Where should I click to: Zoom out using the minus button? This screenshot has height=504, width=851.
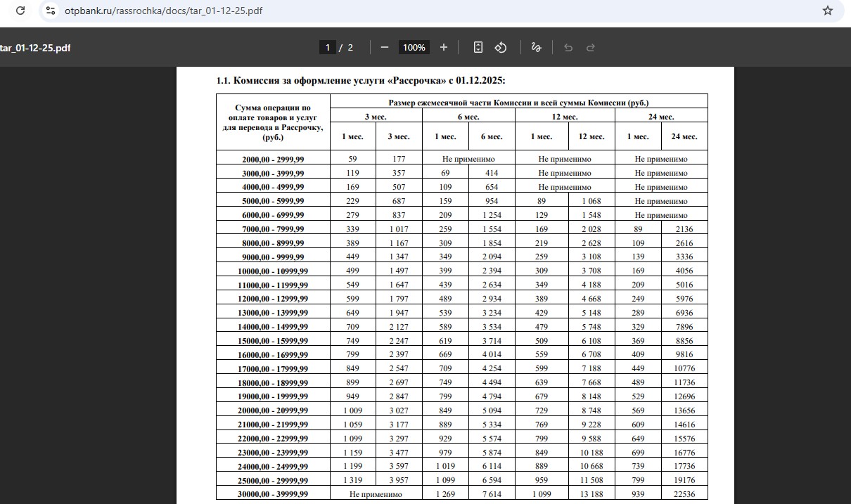tap(385, 47)
